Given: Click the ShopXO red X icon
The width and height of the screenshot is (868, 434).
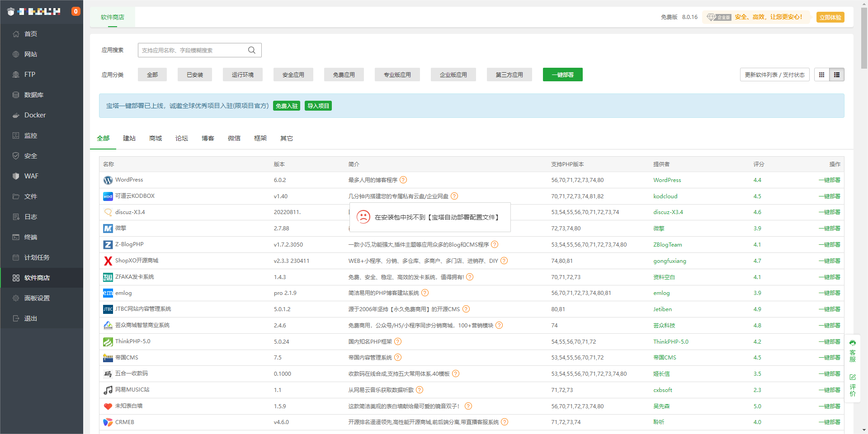Looking at the screenshot, I should (x=108, y=261).
